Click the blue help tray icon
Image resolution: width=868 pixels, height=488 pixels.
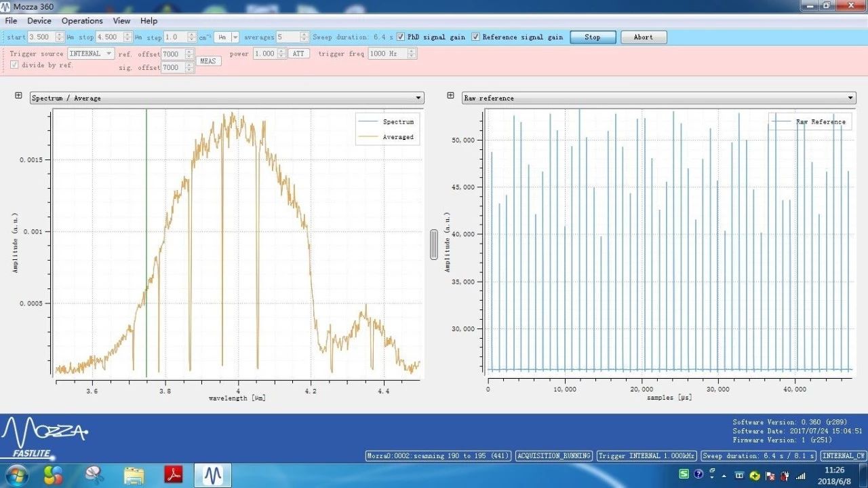pos(698,474)
